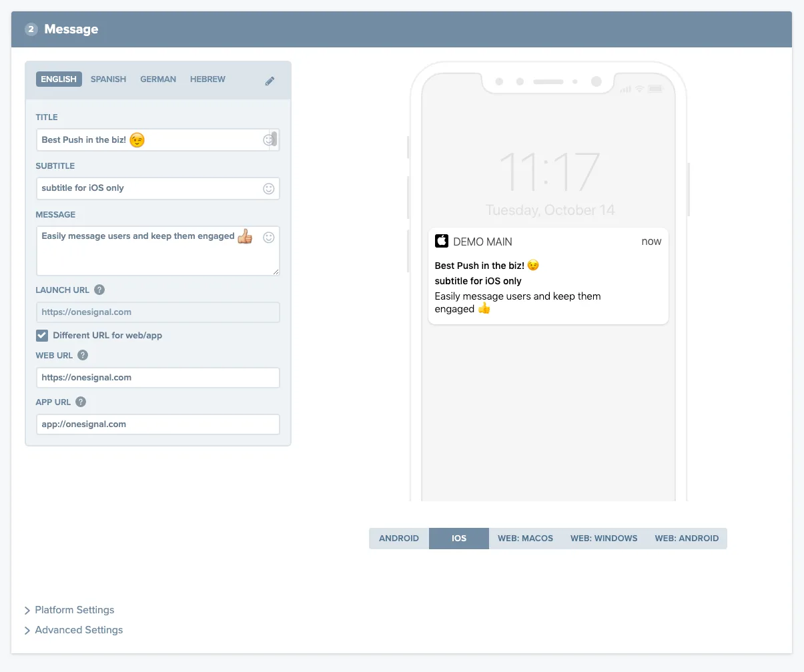This screenshot has height=672, width=804.
Task: Click the Apple logo in the notification preview
Action: click(x=442, y=241)
